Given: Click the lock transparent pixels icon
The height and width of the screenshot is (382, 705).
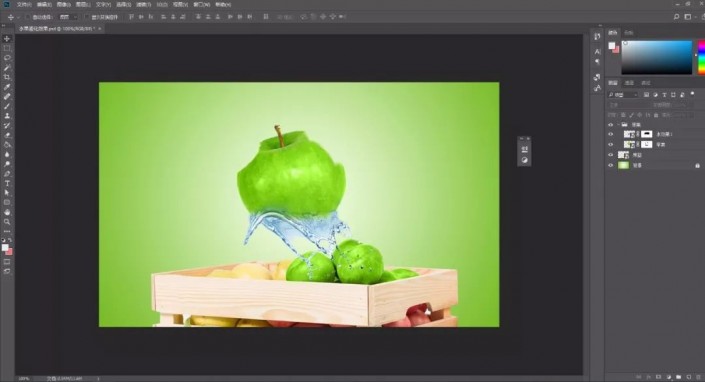Looking at the screenshot, I should 624,115.
